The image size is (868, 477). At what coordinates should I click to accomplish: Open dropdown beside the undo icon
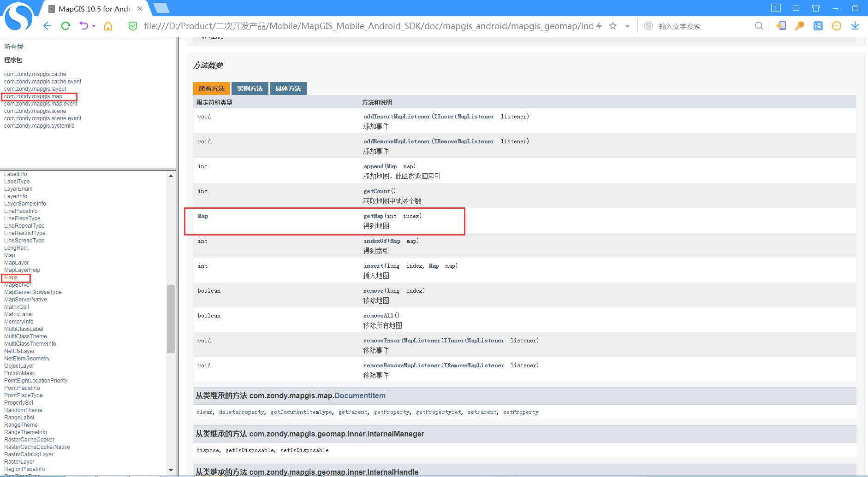[x=94, y=26]
